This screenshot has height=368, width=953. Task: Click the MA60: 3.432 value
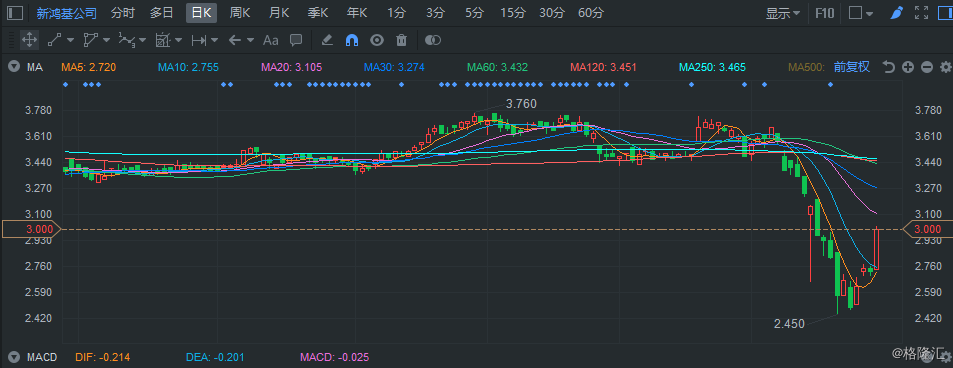(497, 67)
